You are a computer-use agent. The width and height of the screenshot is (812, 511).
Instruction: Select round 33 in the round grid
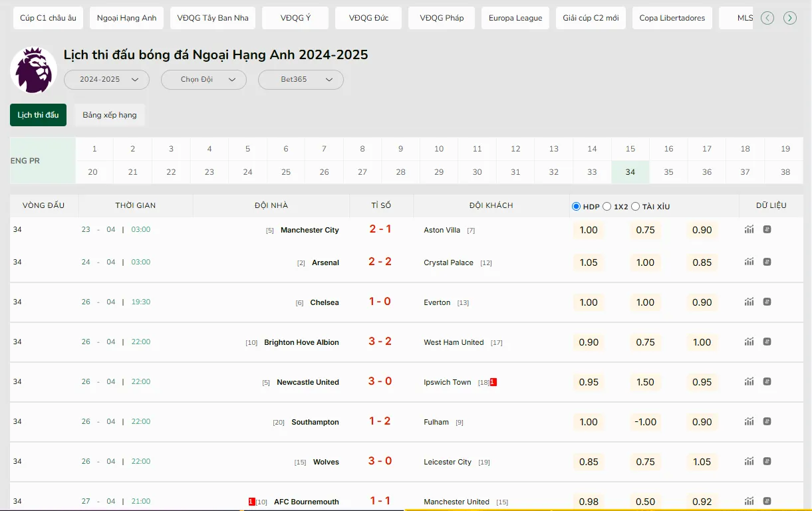[x=592, y=172]
